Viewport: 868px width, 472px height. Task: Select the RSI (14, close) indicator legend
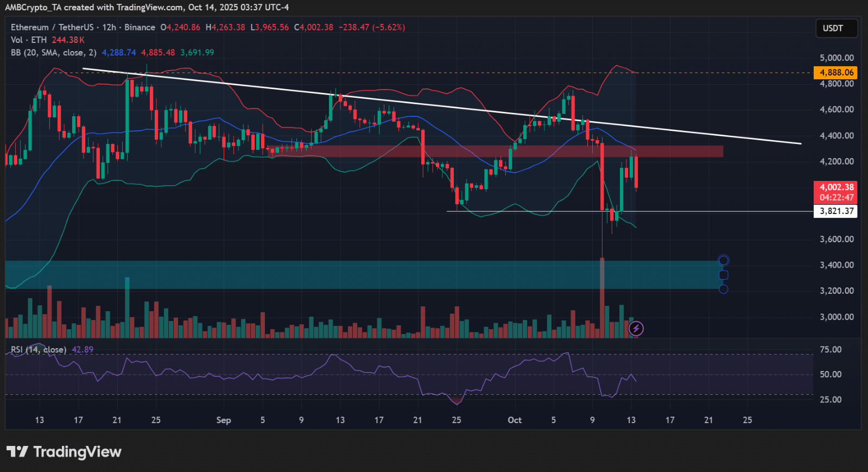point(38,350)
